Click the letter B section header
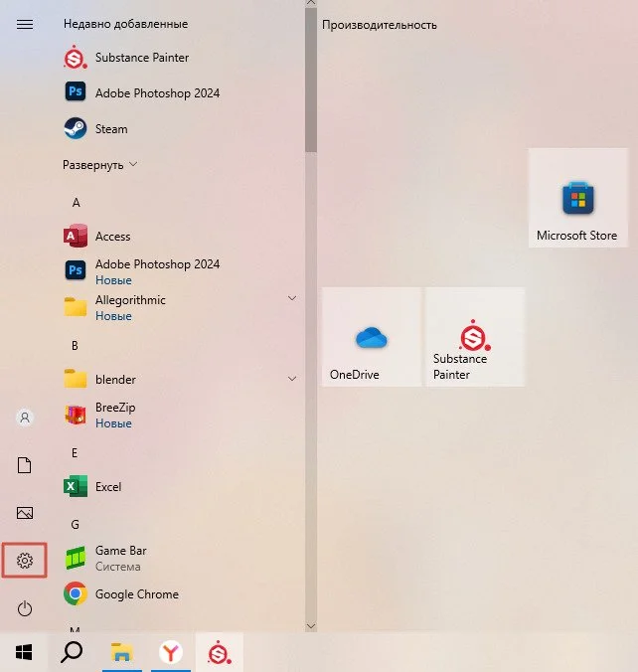 (x=75, y=345)
